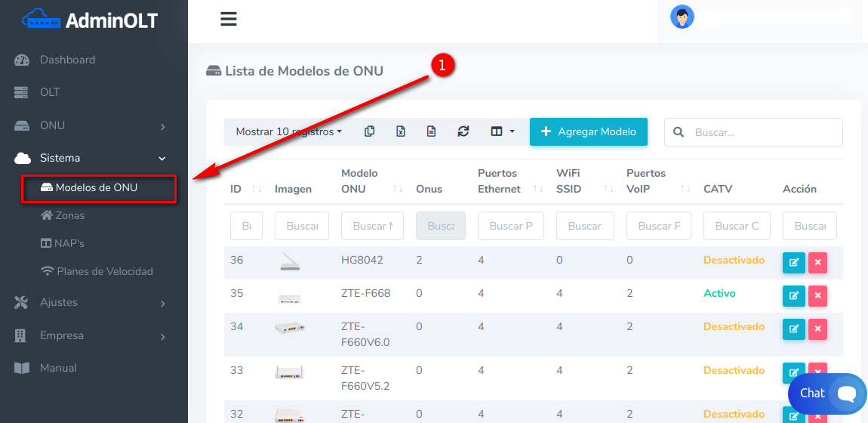The width and height of the screenshot is (868, 423).
Task: Click the CSV document export icon
Action: click(432, 131)
